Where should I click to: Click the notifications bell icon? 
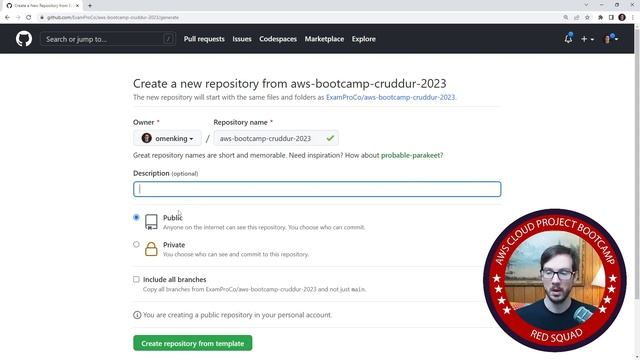568,39
